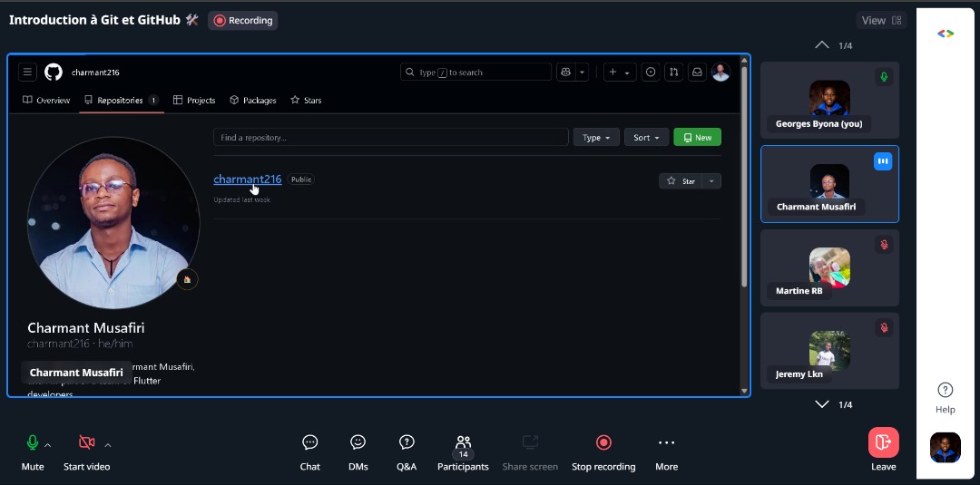Click the status emoji badge on avatar
The height and width of the screenshot is (485, 980).
pyautogui.click(x=188, y=279)
